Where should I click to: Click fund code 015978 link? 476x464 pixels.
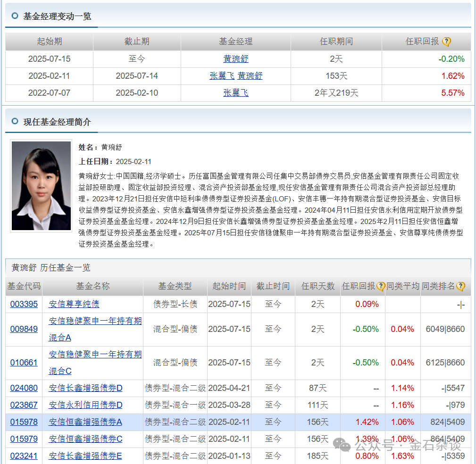click(x=24, y=422)
